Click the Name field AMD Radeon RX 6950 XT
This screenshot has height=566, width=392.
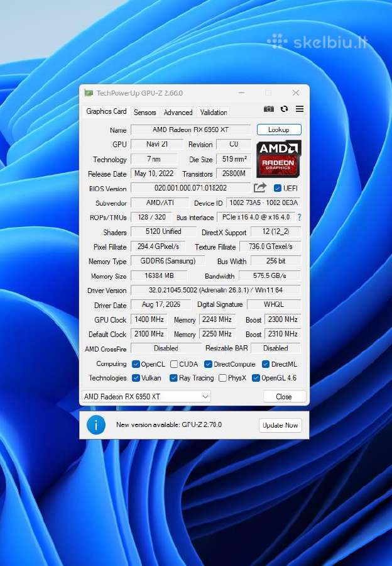[191, 130]
